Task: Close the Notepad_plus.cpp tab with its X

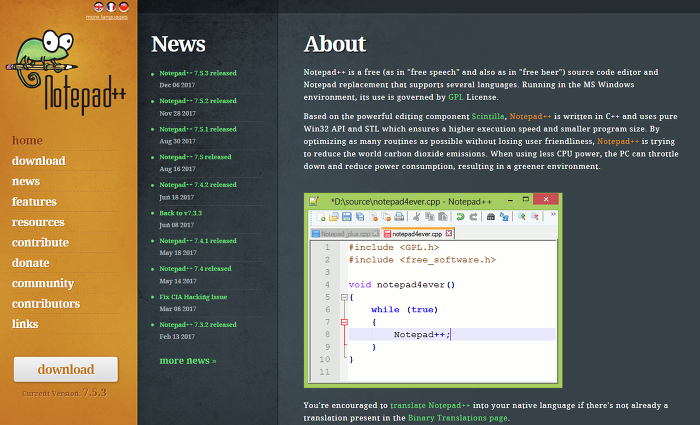Action: pyautogui.click(x=376, y=233)
